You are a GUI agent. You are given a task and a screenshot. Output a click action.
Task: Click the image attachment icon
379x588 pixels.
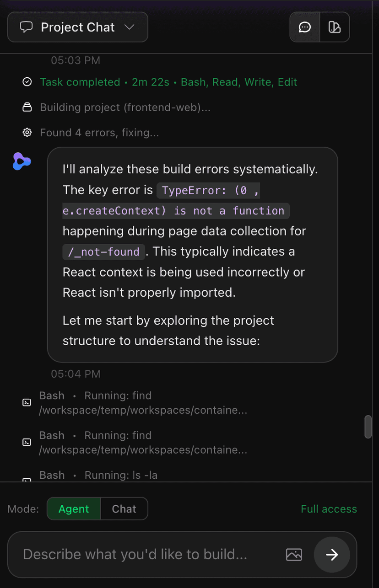(x=294, y=554)
